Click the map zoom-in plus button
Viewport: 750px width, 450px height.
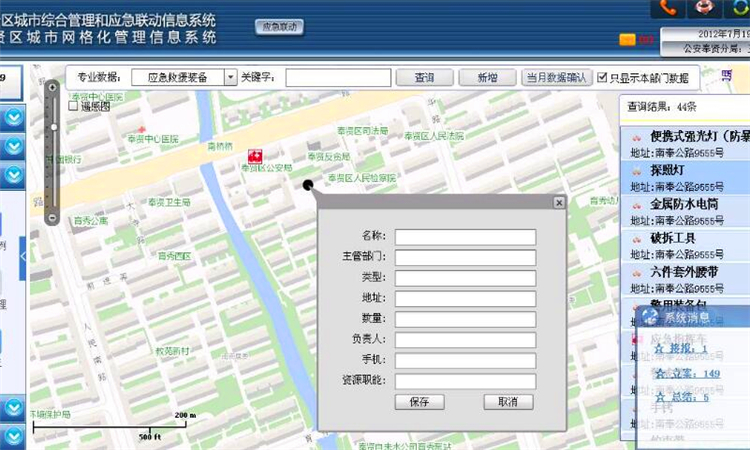[52, 88]
